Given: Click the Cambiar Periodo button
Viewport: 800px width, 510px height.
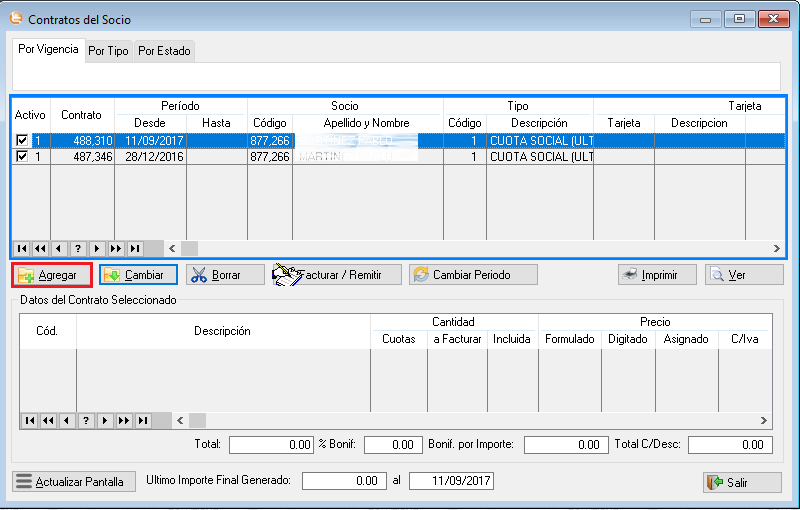Looking at the screenshot, I should click(472, 275).
